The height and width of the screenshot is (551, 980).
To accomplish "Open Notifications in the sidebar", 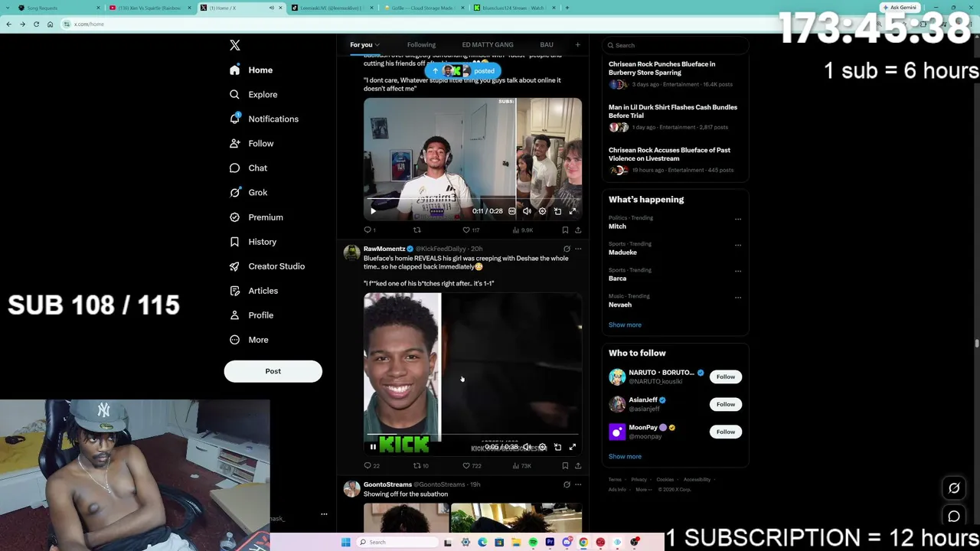I will pyautogui.click(x=265, y=119).
